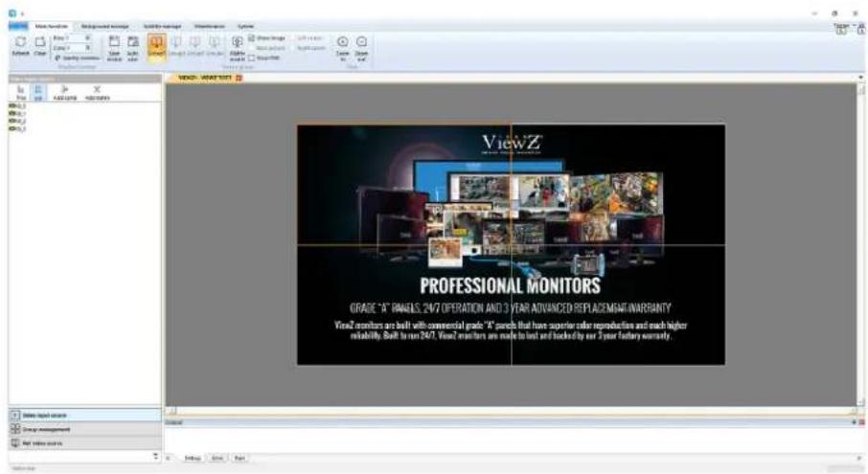Switch Output panel to Run tab
This screenshot has width=868, height=474.
coord(240,458)
